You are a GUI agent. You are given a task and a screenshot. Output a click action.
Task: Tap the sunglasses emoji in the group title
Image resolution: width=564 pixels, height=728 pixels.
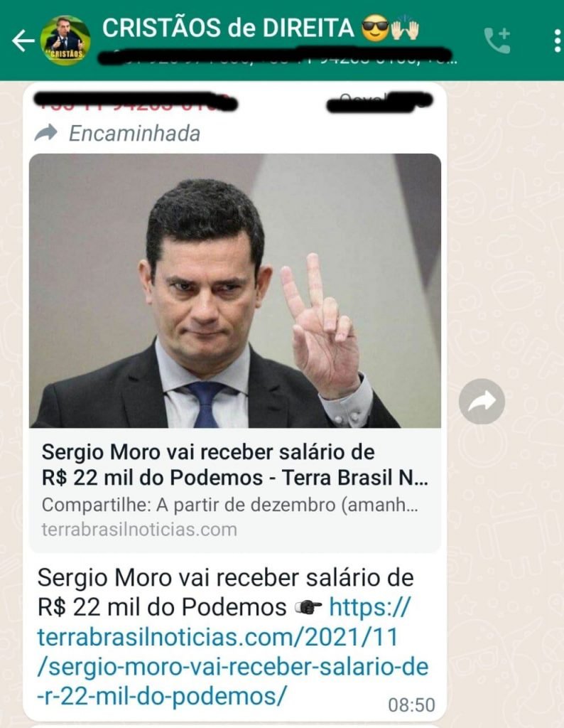click(x=374, y=28)
